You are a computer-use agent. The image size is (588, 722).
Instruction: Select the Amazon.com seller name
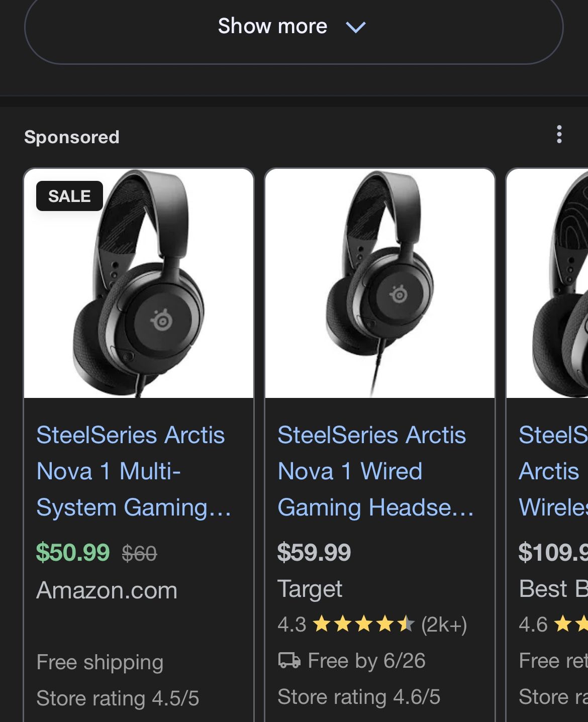[107, 590]
